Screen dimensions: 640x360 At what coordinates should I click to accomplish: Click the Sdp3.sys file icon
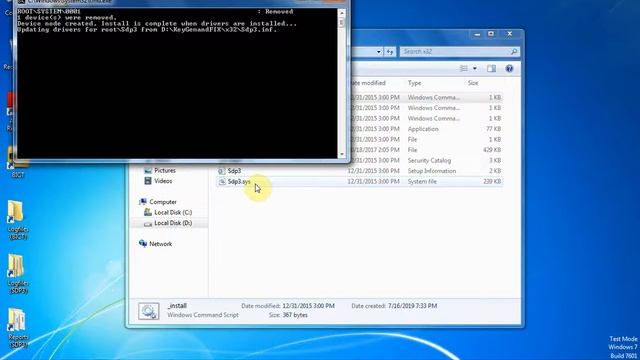pos(222,182)
